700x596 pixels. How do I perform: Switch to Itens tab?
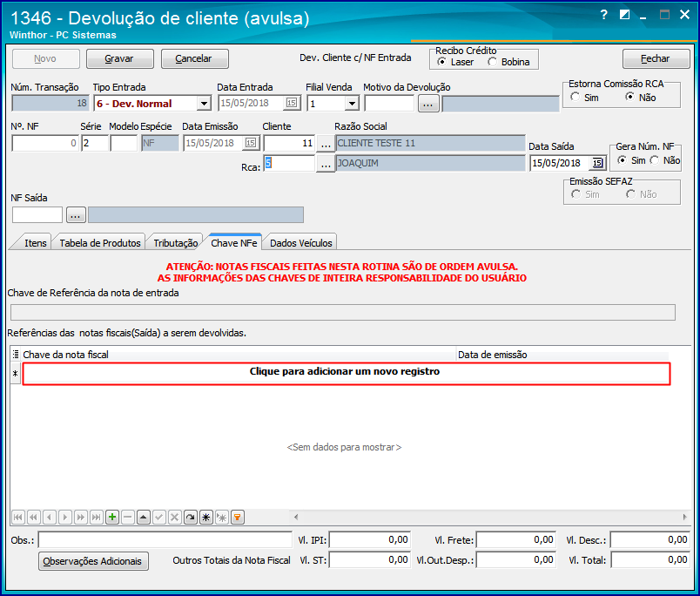pyautogui.click(x=36, y=242)
